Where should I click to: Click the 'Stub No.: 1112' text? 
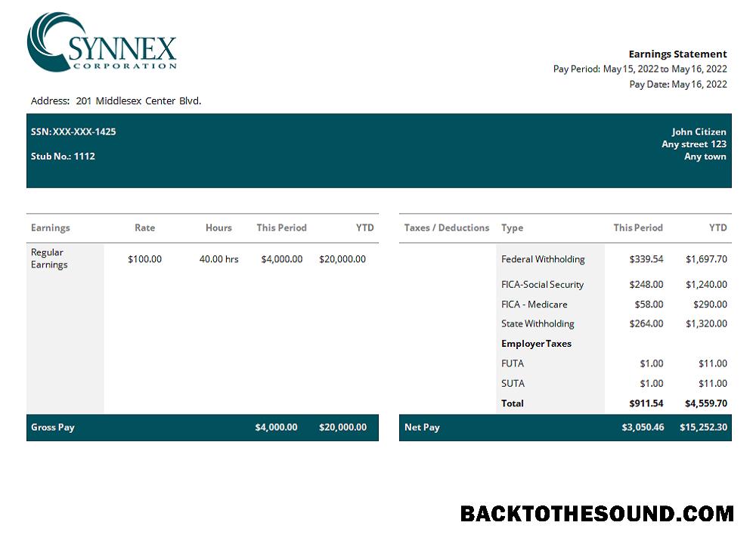click(x=64, y=156)
